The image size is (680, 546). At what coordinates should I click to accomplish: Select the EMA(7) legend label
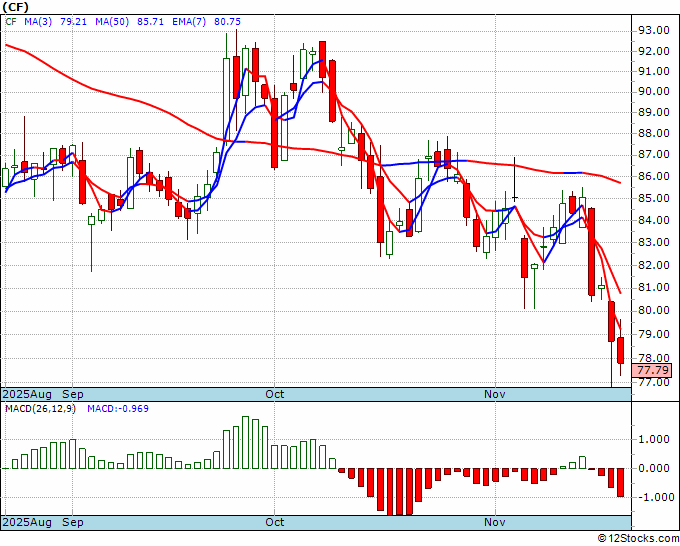[x=189, y=22]
